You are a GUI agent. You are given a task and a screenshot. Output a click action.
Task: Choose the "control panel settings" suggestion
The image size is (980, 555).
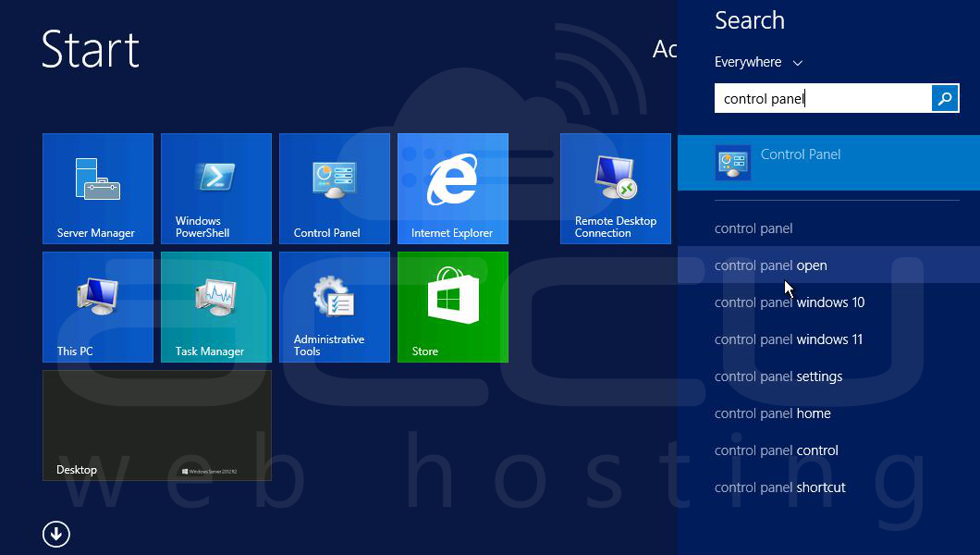pos(828,376)
